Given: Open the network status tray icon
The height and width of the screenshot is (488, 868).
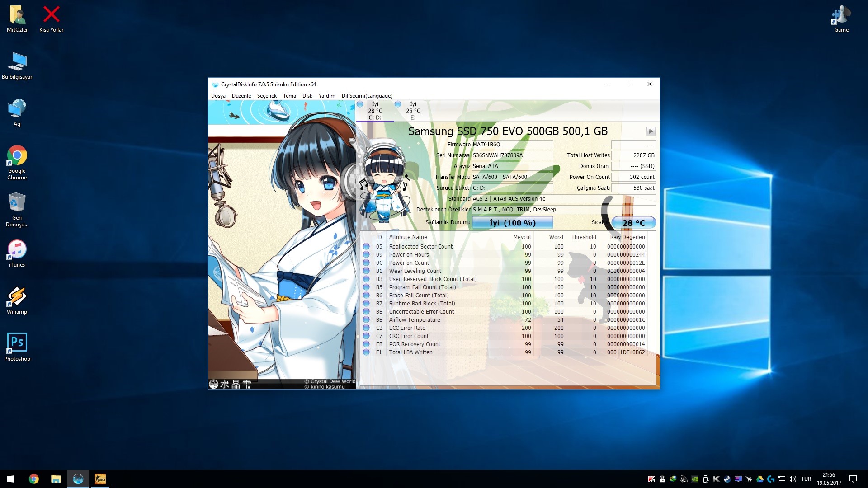Looking at the screenshot, I should [x=782, y=479].
